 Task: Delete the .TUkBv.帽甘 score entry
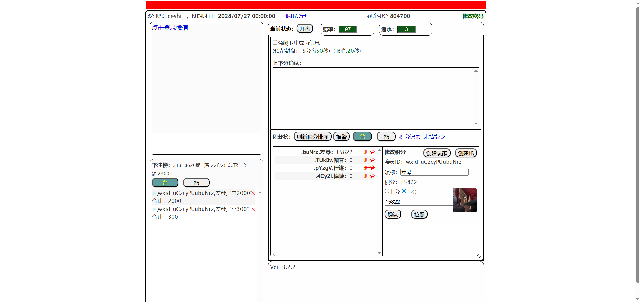(369, 160)
